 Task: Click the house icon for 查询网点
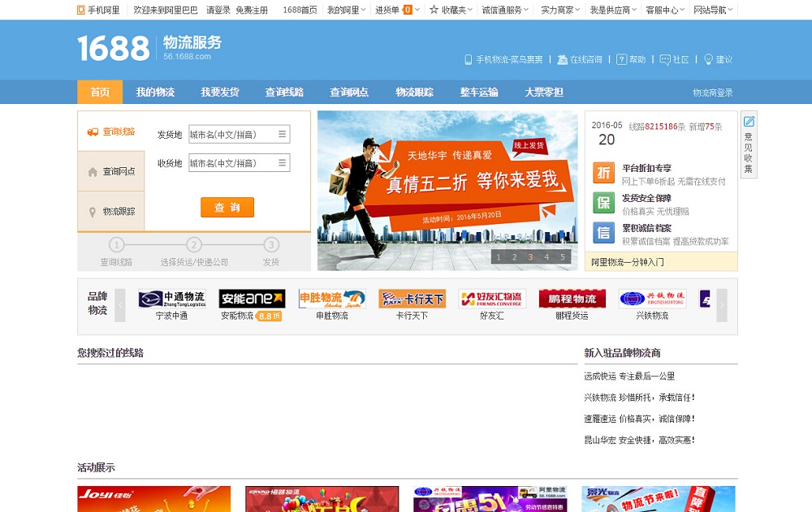pyautogui.click(x=93, y=172)
